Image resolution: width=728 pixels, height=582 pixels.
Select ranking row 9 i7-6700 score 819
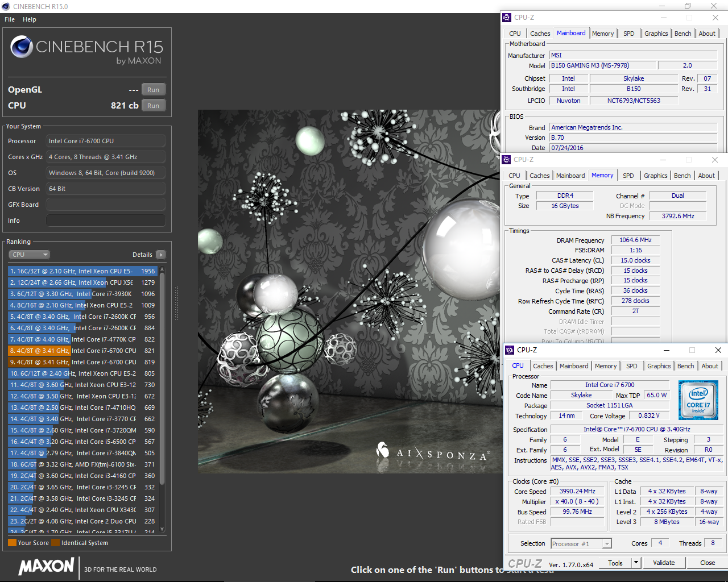(82, 362)
